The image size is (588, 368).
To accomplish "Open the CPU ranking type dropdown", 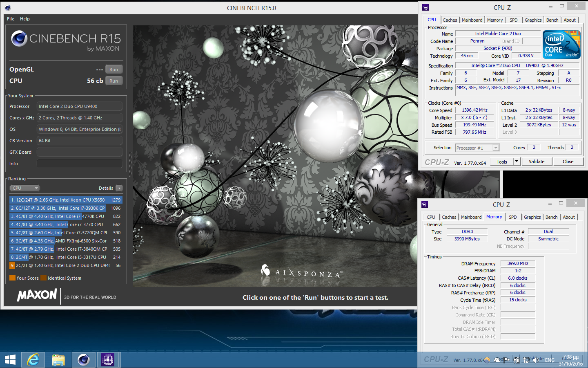I will pyautogui.click(x=24, y=188).
